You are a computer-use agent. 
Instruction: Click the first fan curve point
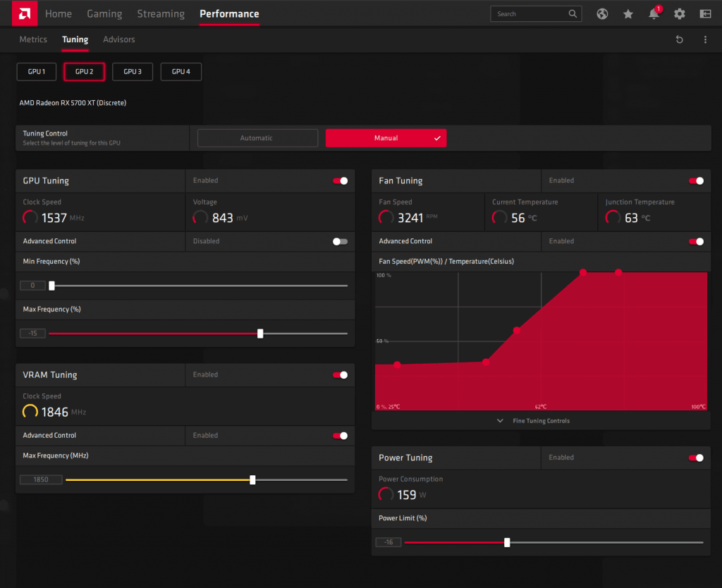click(398, 365)
